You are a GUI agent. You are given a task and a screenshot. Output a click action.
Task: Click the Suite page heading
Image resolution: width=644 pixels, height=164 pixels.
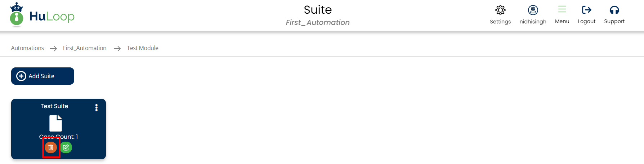coord(318,10)
